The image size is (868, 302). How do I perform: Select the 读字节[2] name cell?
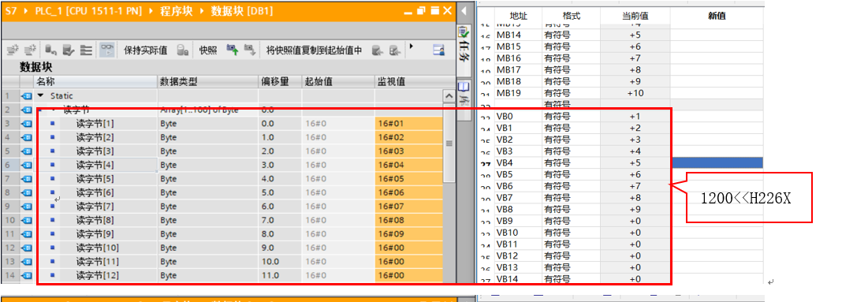(95, 137)
